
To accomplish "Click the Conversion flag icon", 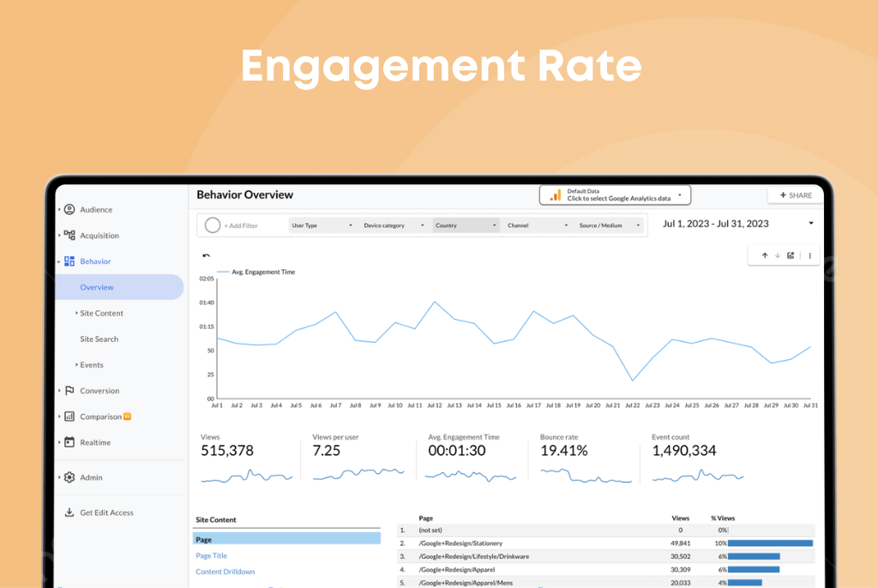I will point(69,390).
